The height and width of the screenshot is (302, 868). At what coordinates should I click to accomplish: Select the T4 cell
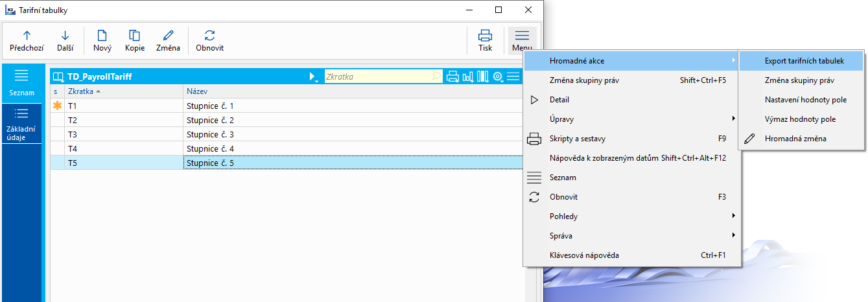click(x=124, y=148)
